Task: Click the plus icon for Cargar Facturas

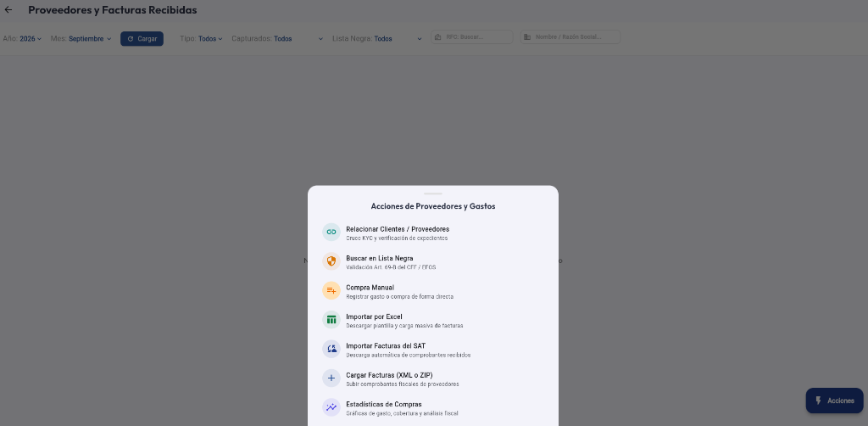Action: pos(331,378)
